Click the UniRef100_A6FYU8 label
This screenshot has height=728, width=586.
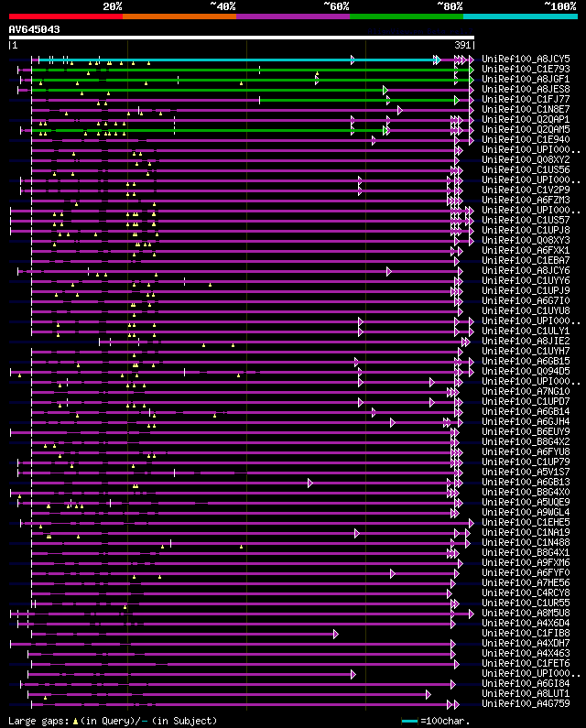(x=526, y=451)
